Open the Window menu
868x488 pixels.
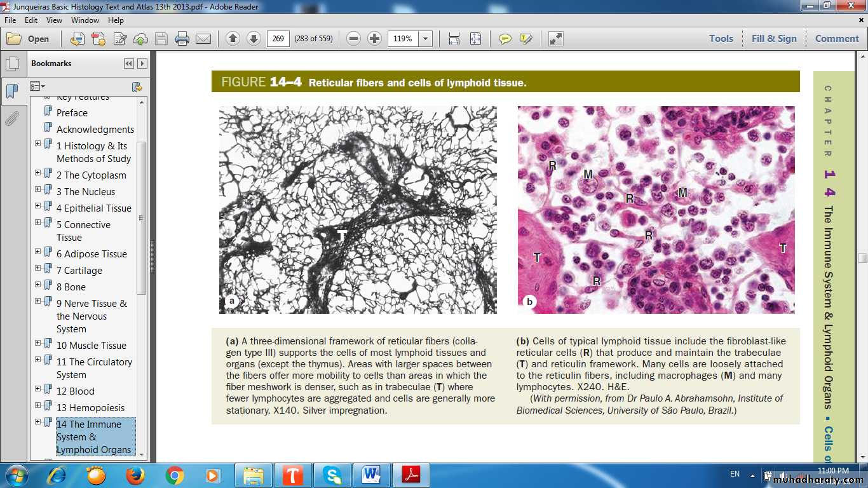click(x=85, y=20)
